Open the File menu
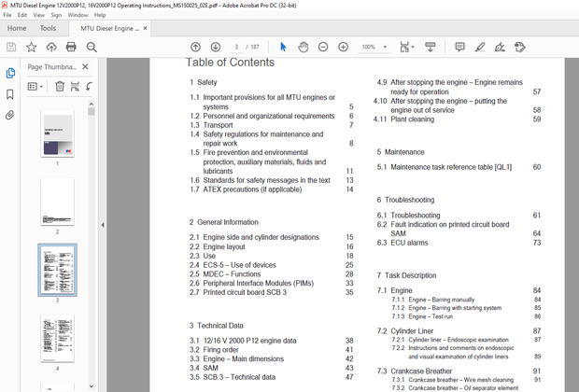The image size is (579, 392). pyautogui.click(x=7, y=15)
